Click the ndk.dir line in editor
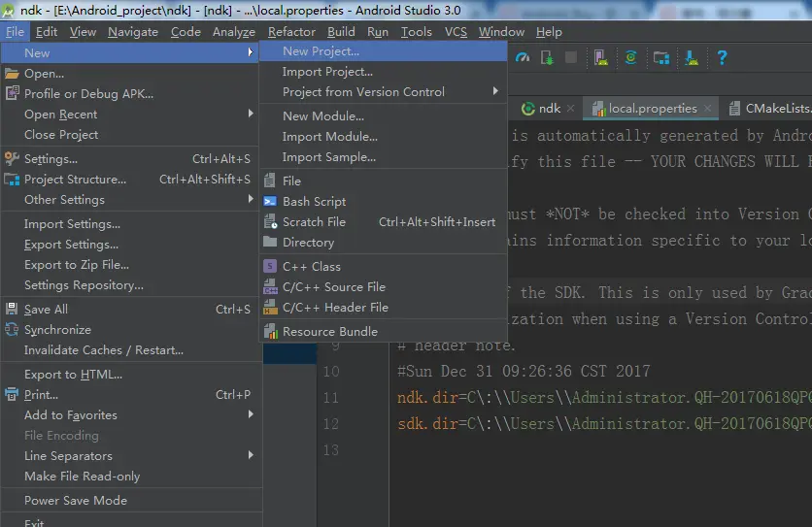Viewport: 812px width, 527px height. (x=604, y=398)
